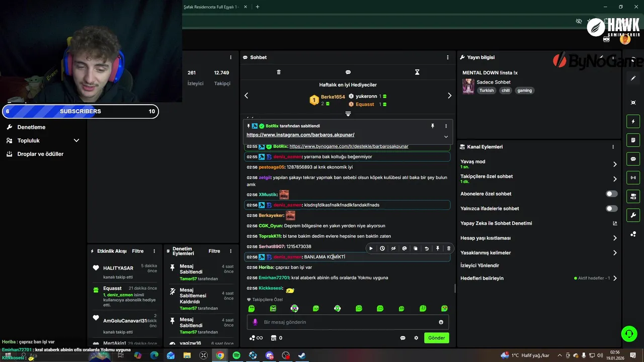Click username Berke1654 in top gifters

pos(333,97)
